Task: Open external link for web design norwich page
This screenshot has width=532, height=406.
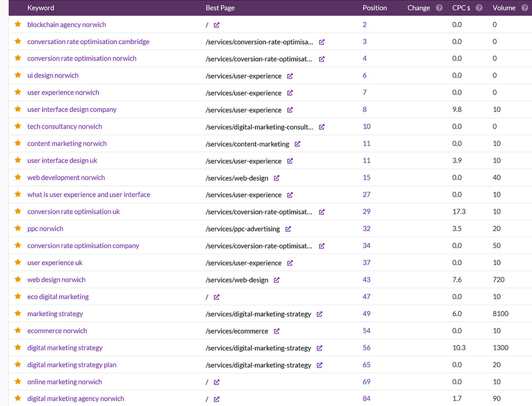Action: [277, 280]
